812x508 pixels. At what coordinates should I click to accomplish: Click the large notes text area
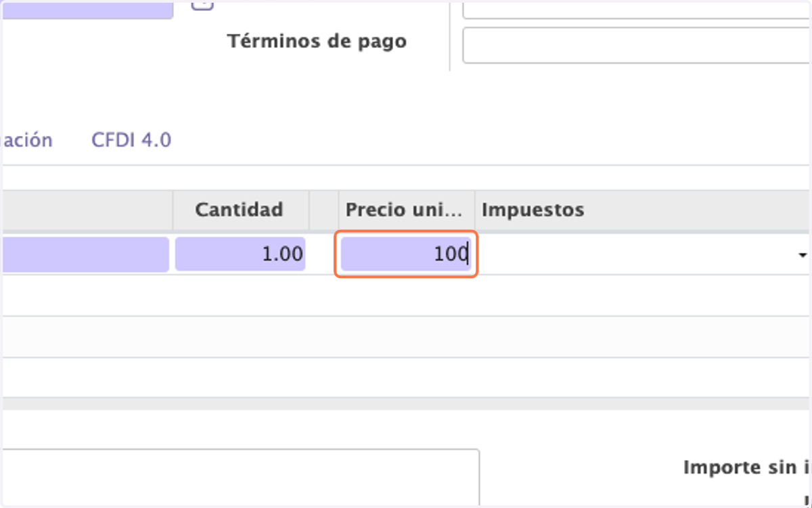(x=240, y=478)
